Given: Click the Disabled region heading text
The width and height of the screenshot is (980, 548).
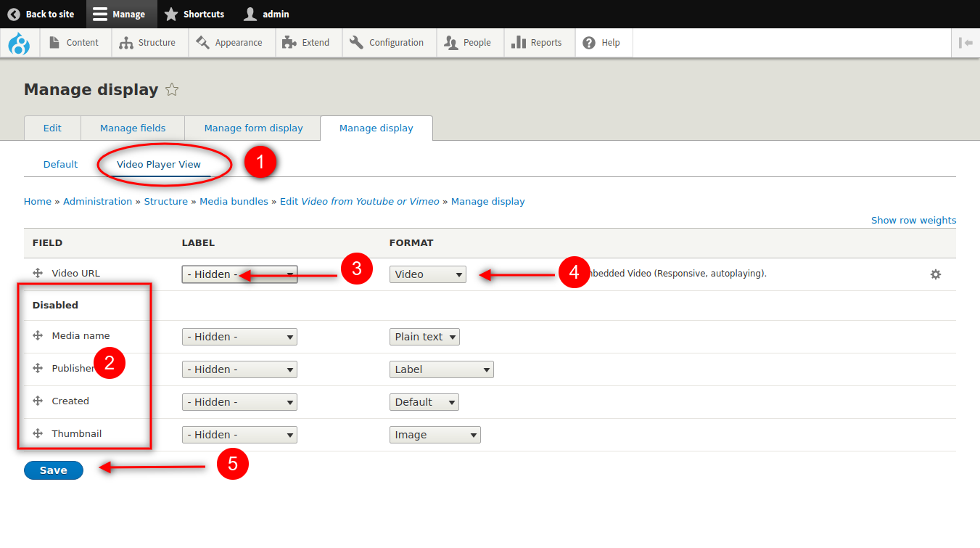Looking at the screenshot, I should 55,305.
